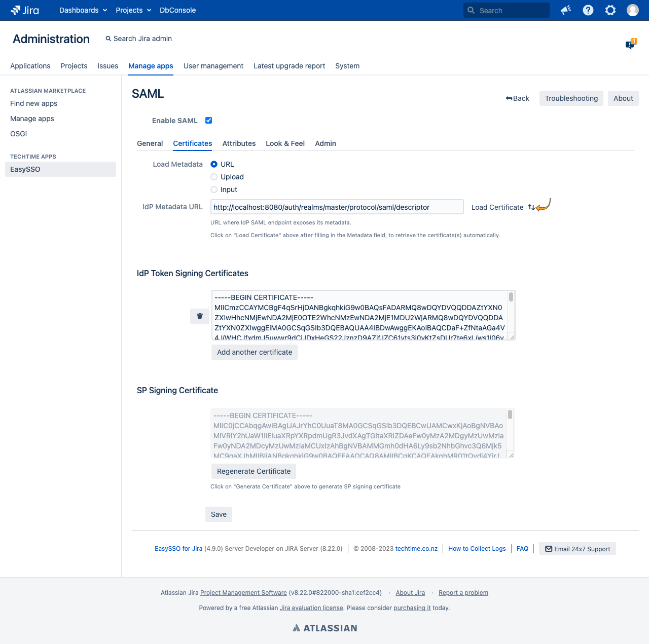Open the Certificates SAML tab

click(x=193, y=143)
